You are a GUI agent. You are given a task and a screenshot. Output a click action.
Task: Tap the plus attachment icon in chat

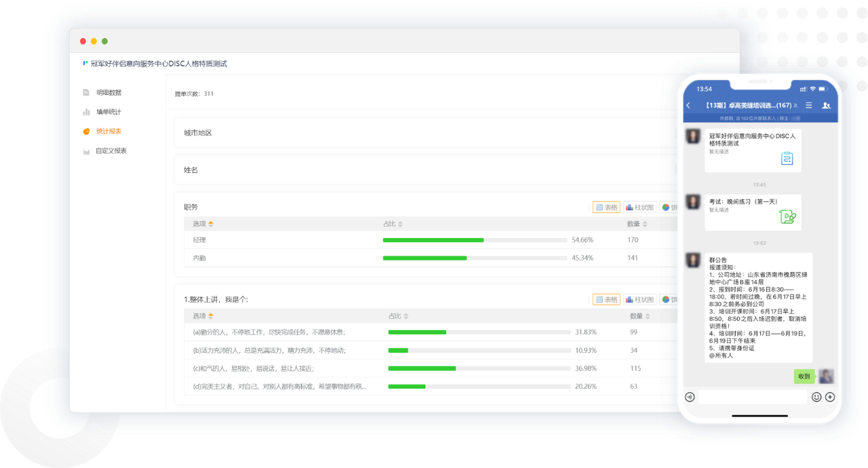(x=830, y=397)
